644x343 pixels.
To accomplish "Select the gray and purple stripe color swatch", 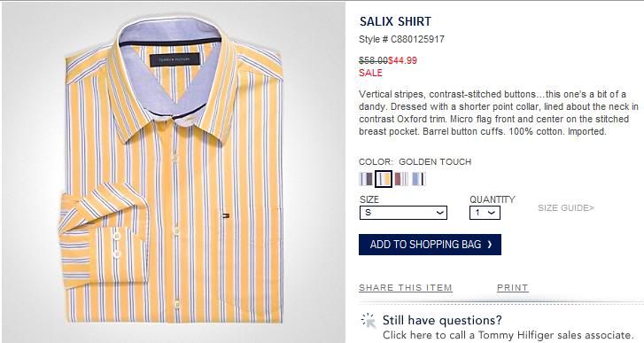I will (x=366, y=179).
